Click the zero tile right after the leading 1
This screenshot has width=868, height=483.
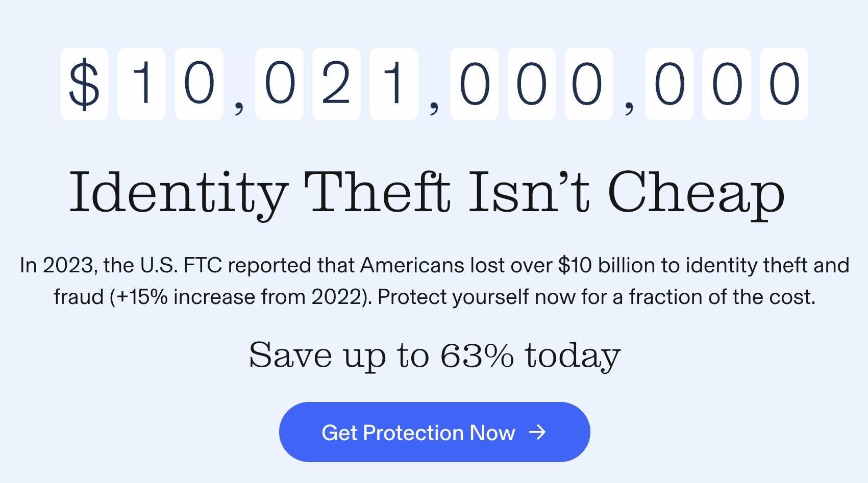(x=199, y=84)
